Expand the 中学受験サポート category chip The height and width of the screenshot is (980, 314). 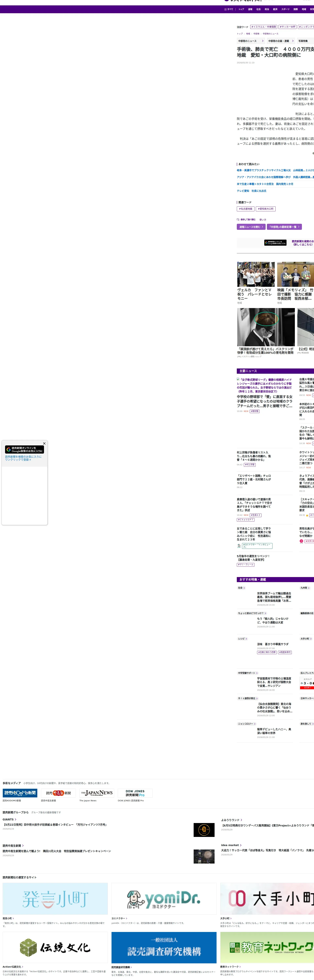(248, 673)
